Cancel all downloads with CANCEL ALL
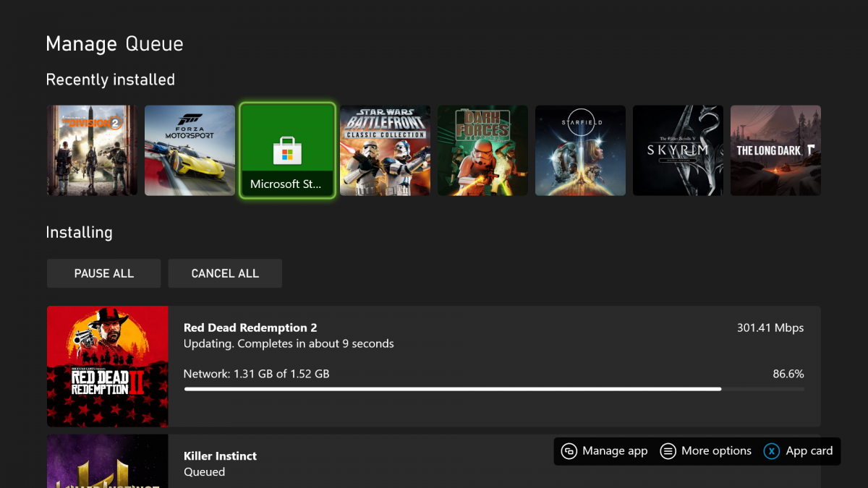Viewport: 868px width, 488px height. (x=225, y=273)
